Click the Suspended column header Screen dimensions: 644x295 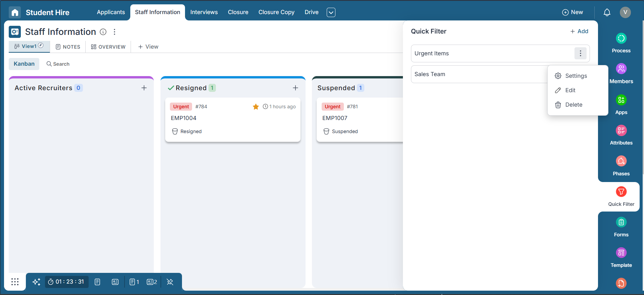(x=336, y=88)
